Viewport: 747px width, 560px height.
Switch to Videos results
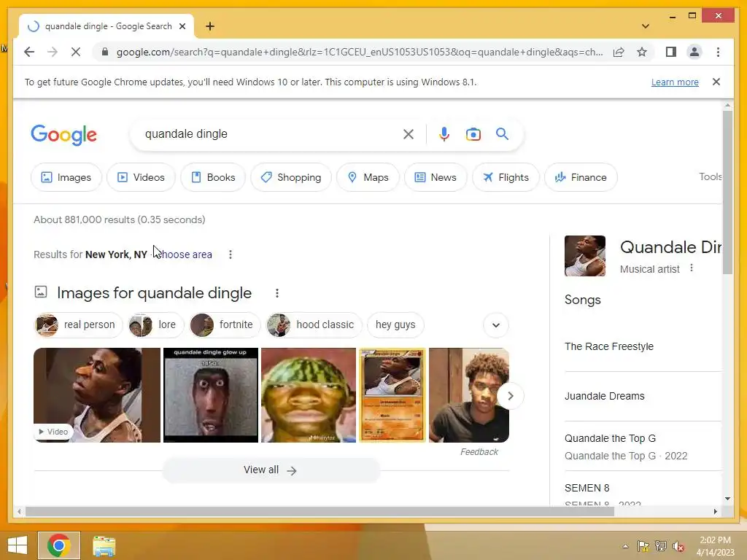tap(141, 177)
